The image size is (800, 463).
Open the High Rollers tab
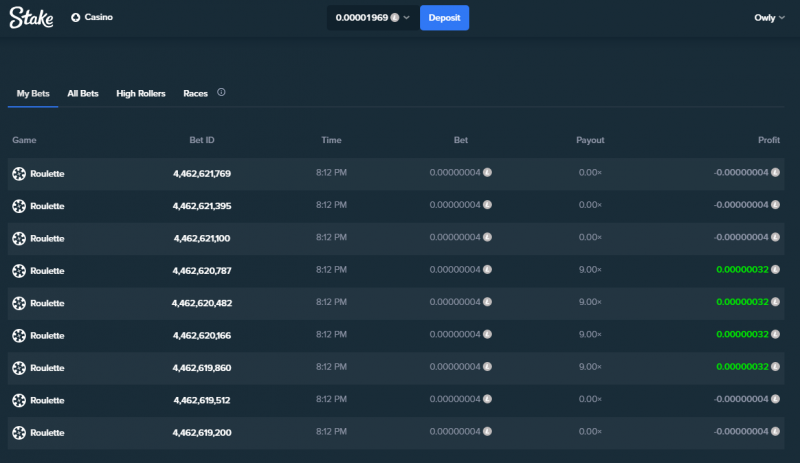(x=141, y=93)
